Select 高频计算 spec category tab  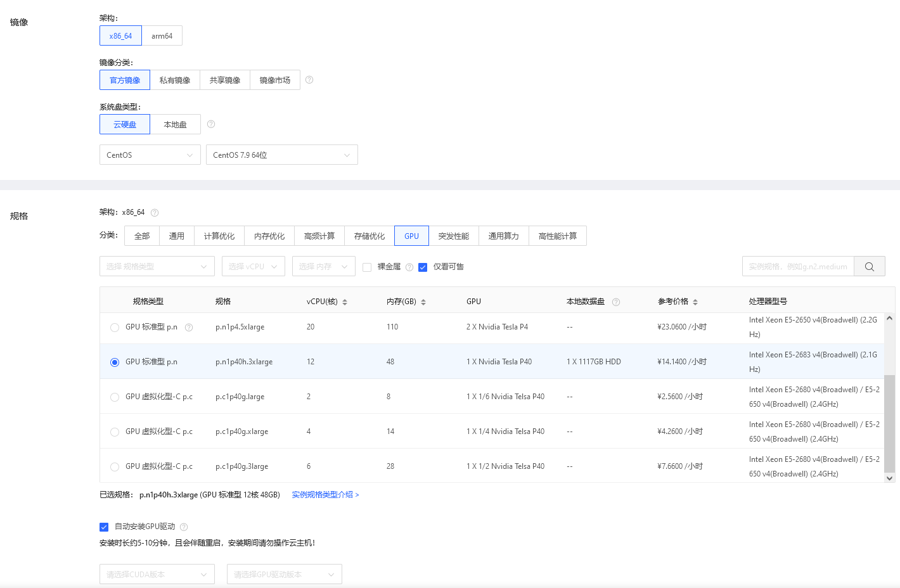(319, 236)
